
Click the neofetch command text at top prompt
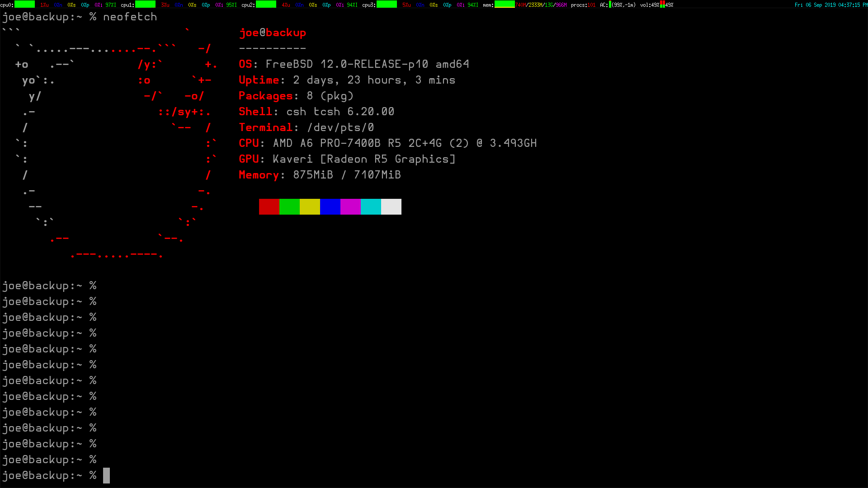(x=130, y=17)
